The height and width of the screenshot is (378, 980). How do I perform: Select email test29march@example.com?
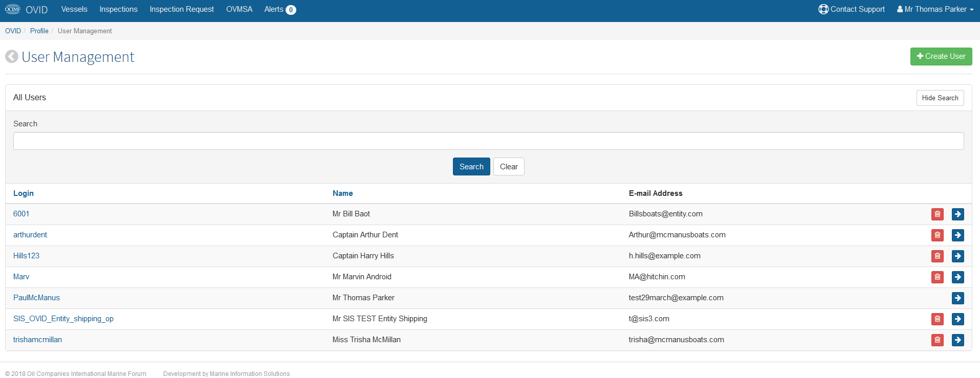pos(676,298)
